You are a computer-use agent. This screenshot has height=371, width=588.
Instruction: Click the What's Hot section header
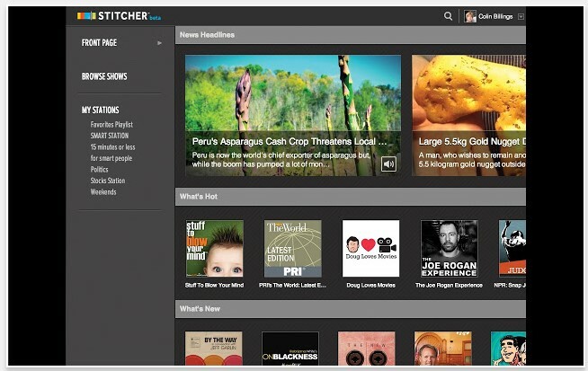351,197
